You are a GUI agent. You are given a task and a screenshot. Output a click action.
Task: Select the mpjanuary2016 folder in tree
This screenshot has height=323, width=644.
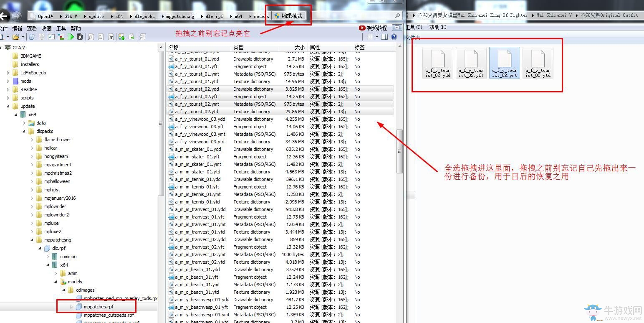[60, 198]
